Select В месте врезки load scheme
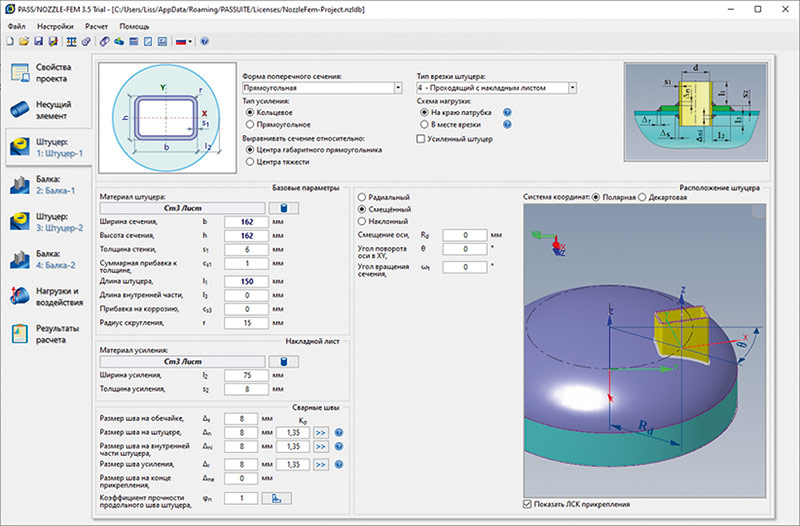800x526 pixels. click(x=424, y=124)
